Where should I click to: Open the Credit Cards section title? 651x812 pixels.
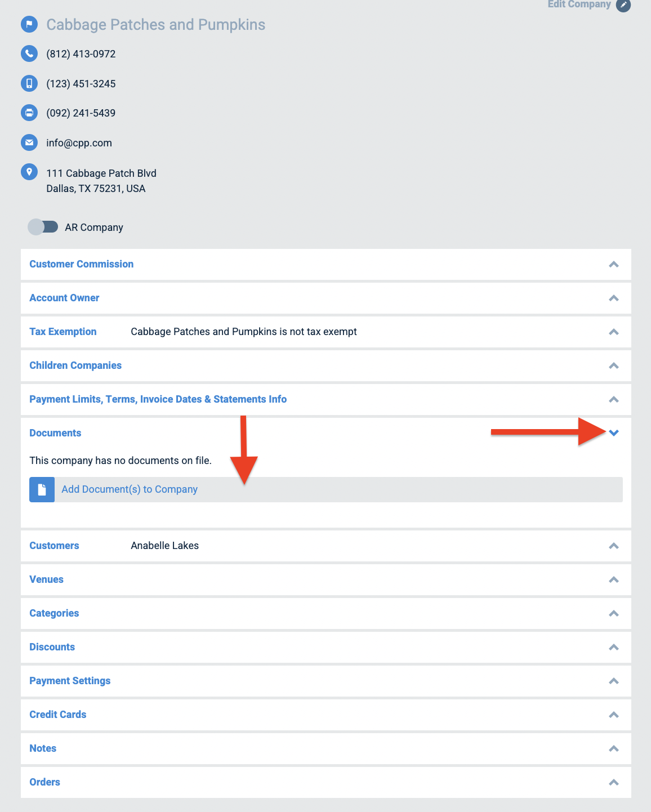(58, 715)
